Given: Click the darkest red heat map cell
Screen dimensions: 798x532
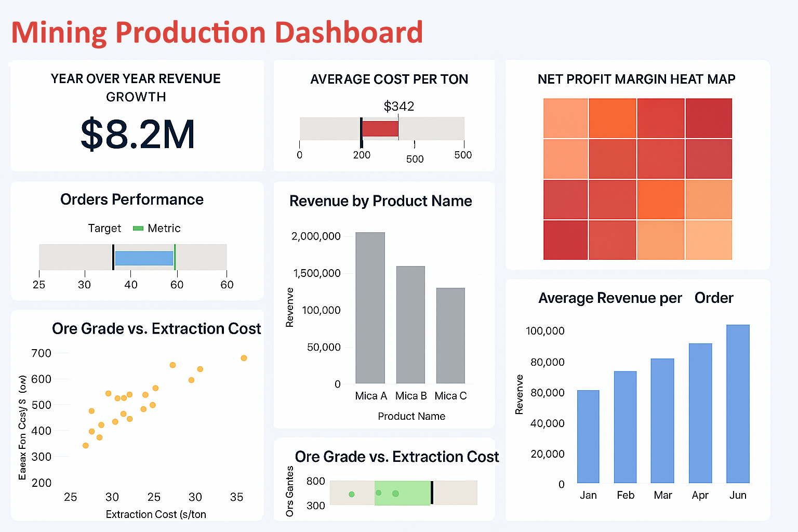Looking at the screenshot, I should (x=709, y=117).
